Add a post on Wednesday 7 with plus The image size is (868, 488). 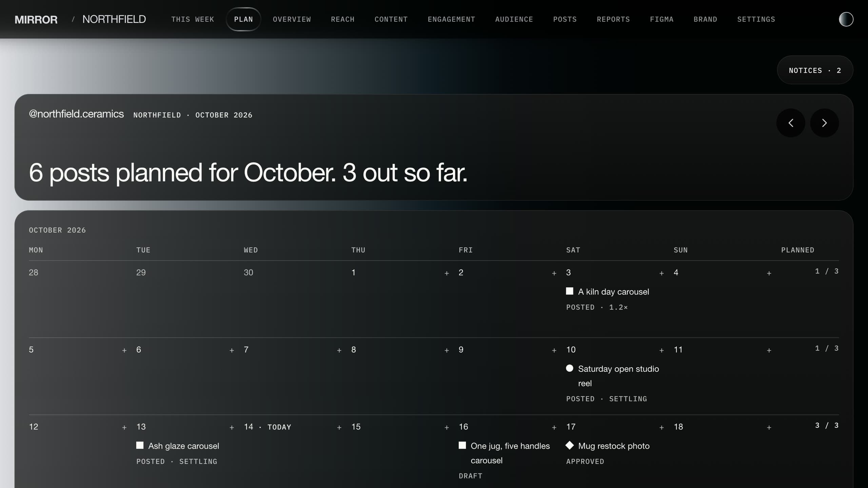click(x=339, y=350)
